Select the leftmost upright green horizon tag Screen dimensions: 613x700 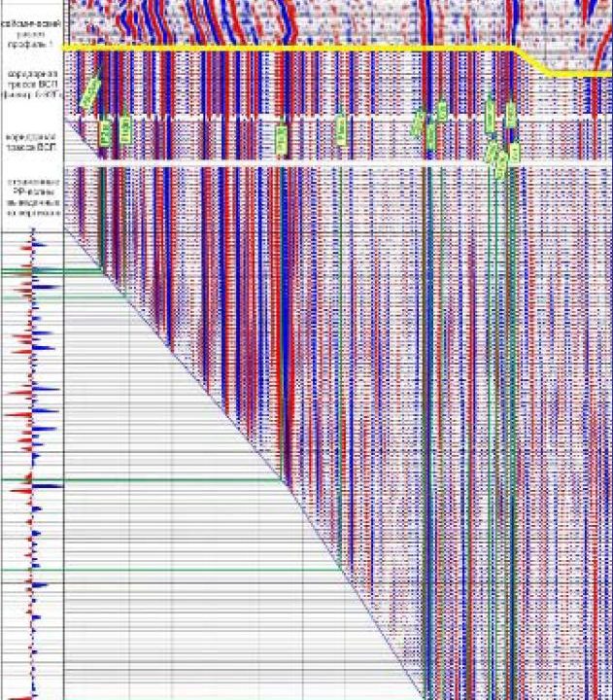pyautogui.click(x=106, y=131)
